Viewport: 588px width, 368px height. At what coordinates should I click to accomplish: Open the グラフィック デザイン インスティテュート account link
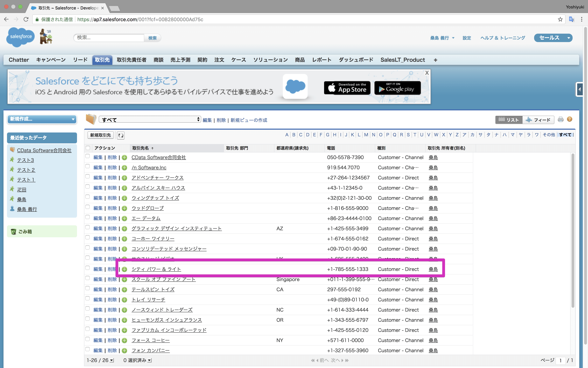click(x=177, y=229)
